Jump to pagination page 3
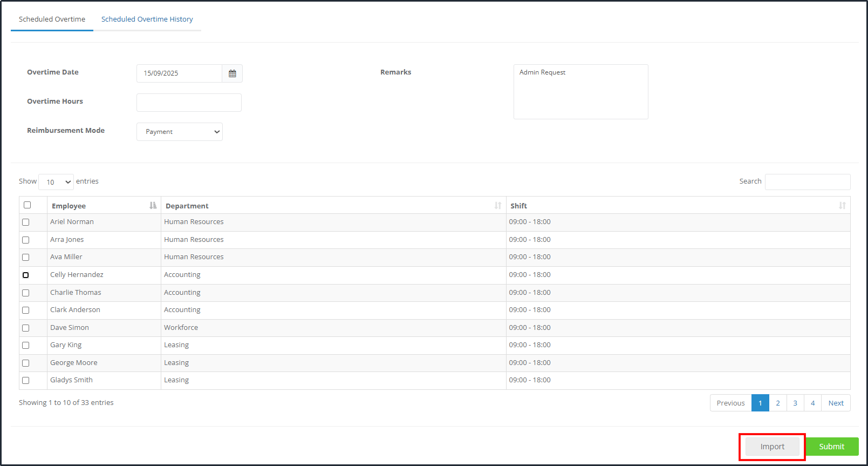The width and height of the screenshot is (868, 466). 795,403
